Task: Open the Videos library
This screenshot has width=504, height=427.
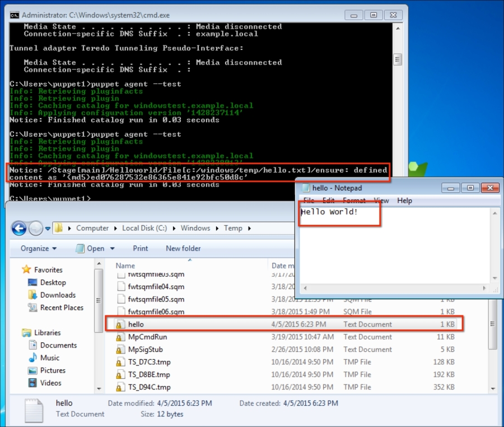Action: [50, 383]
